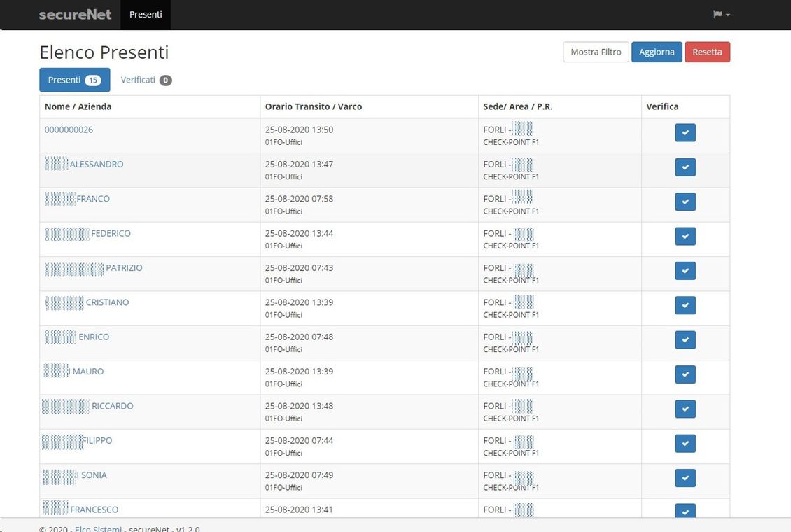Open the FEDERICO name link

click(87, 233)
